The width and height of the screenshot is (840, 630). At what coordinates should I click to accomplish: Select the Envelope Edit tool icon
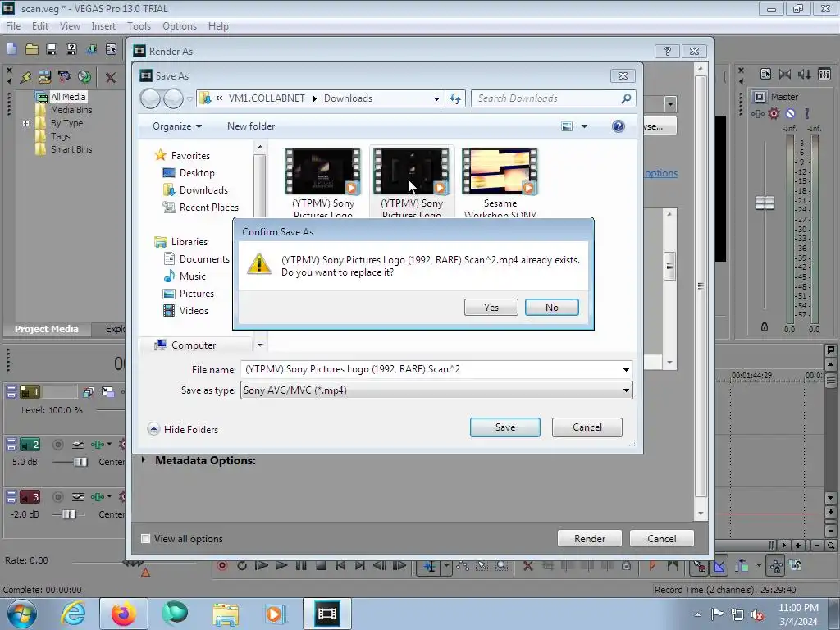(x=463, y=566)
